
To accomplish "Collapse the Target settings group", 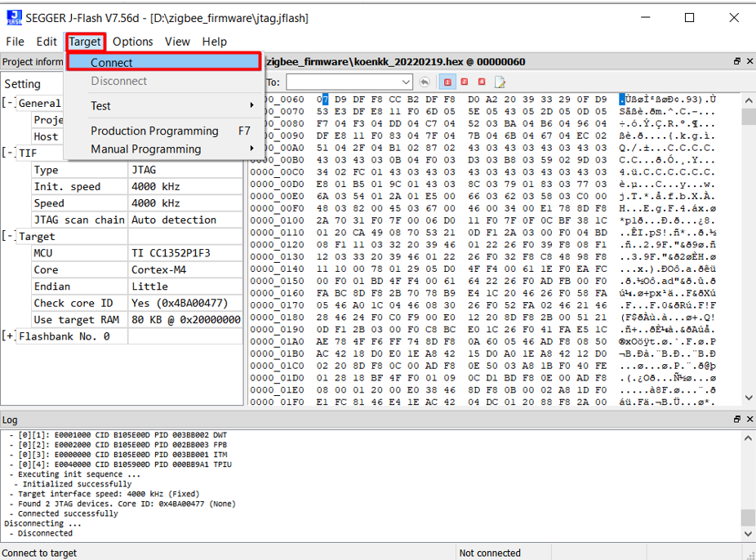I will point(9,236).
